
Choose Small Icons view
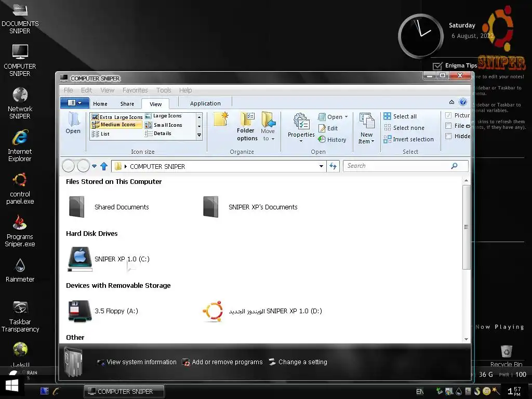click(x=164, y=125)
